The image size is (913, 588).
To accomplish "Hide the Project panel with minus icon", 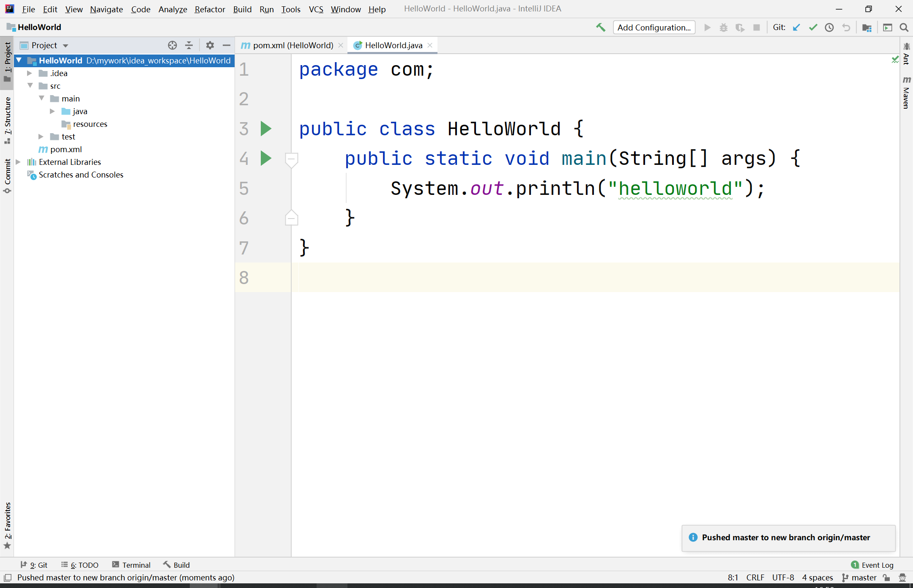I will (227, 45).
